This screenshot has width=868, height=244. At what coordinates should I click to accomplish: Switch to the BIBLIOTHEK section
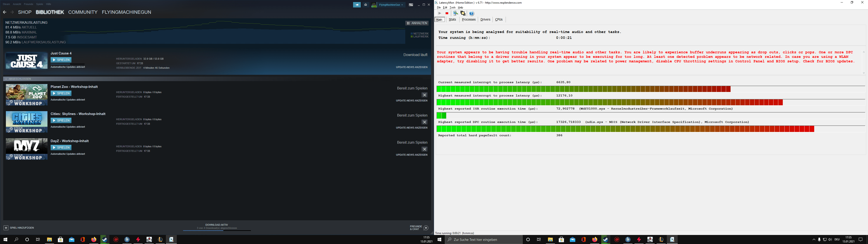[50, 12]
